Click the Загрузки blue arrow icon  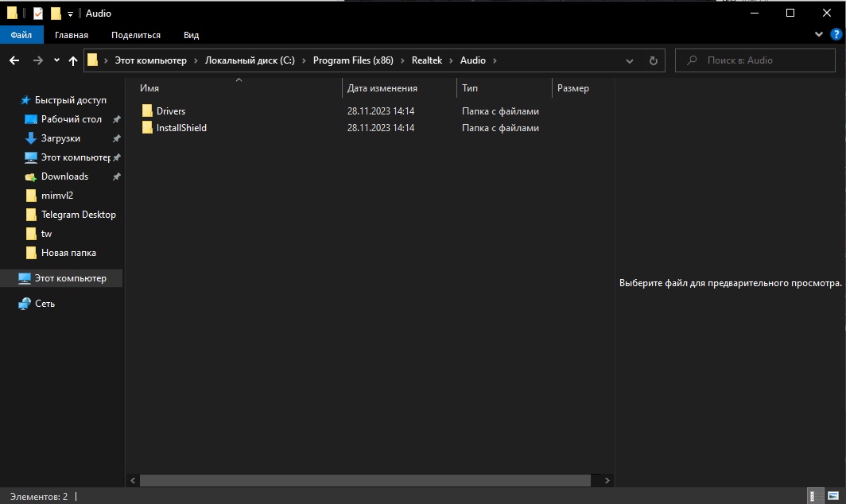point(31,138)
